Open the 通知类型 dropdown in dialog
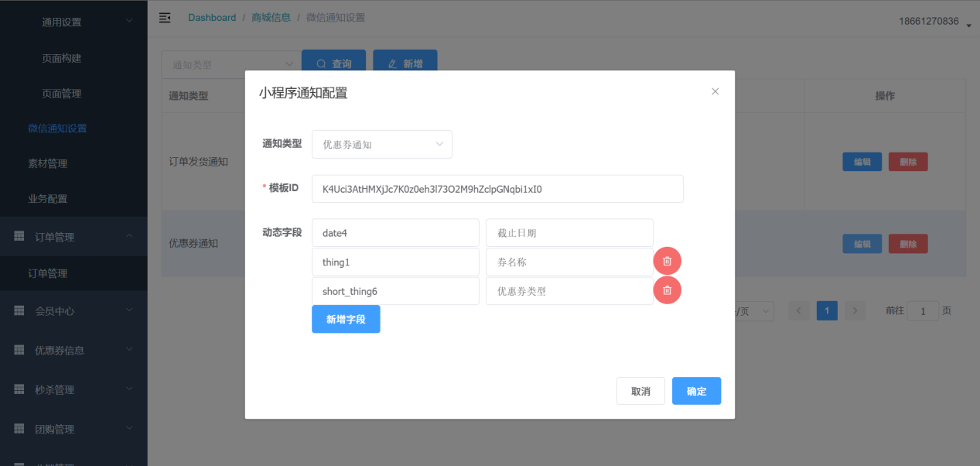The width and height of the screenshot is (980, 466). click(381, 144)
